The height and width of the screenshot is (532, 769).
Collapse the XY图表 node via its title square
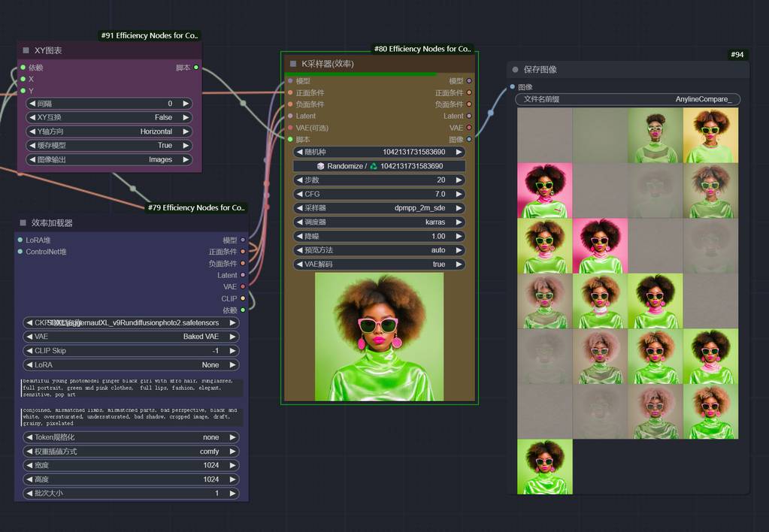pos(26,50)
